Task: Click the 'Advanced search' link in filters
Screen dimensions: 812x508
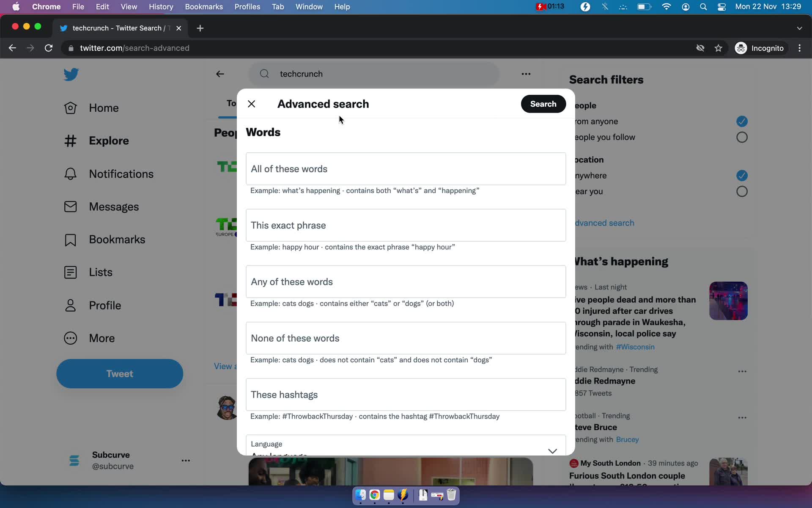Action: [601, 223]
